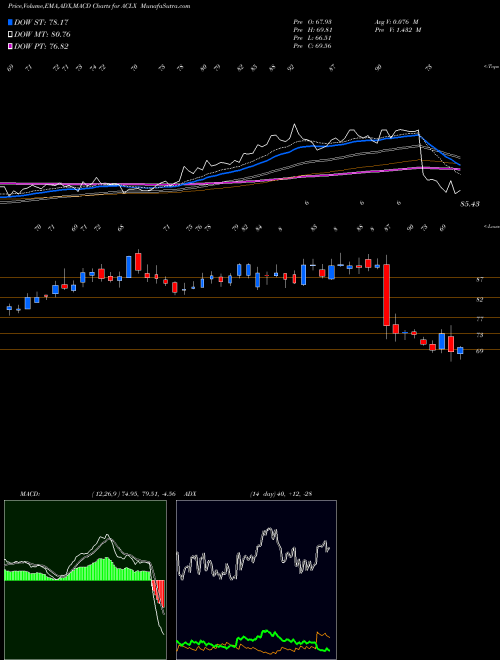Click the 'Pre V: 1.432 M' volume value

click(x=397, y=30)
